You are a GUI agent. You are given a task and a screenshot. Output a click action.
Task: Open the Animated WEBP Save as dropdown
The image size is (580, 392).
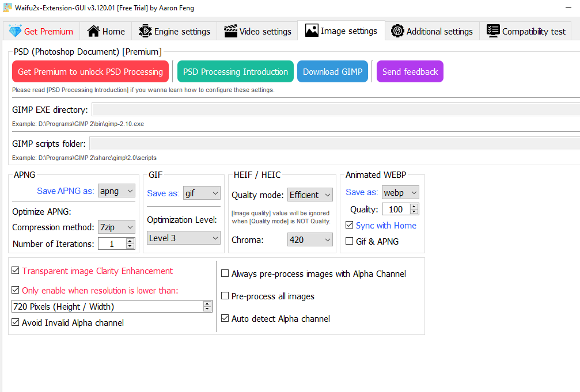(400, 192)
